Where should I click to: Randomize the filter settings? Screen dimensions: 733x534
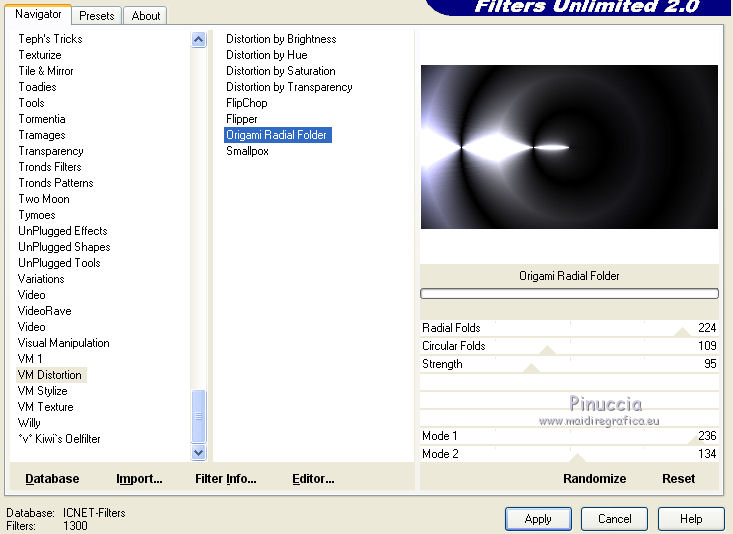594,479
